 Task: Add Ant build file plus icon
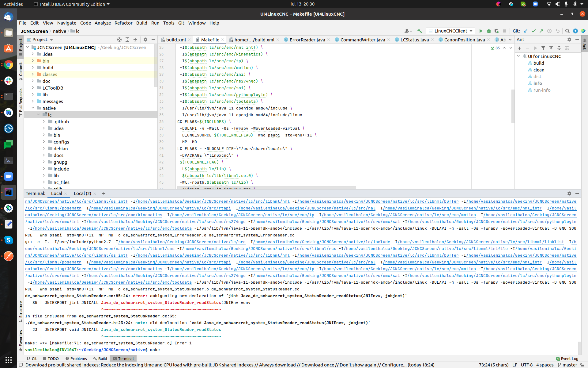[x=519, y=48]
